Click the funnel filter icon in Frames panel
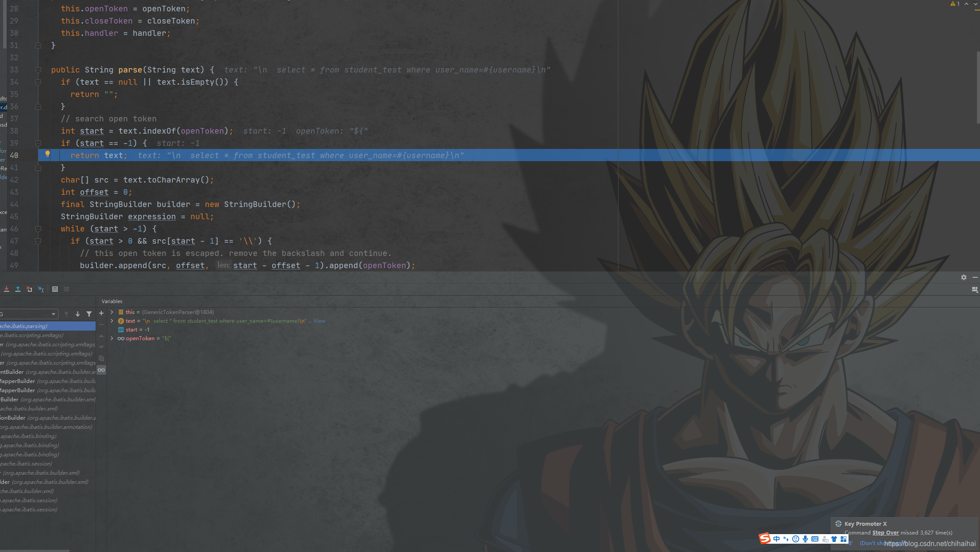 (x=89, y=314)
